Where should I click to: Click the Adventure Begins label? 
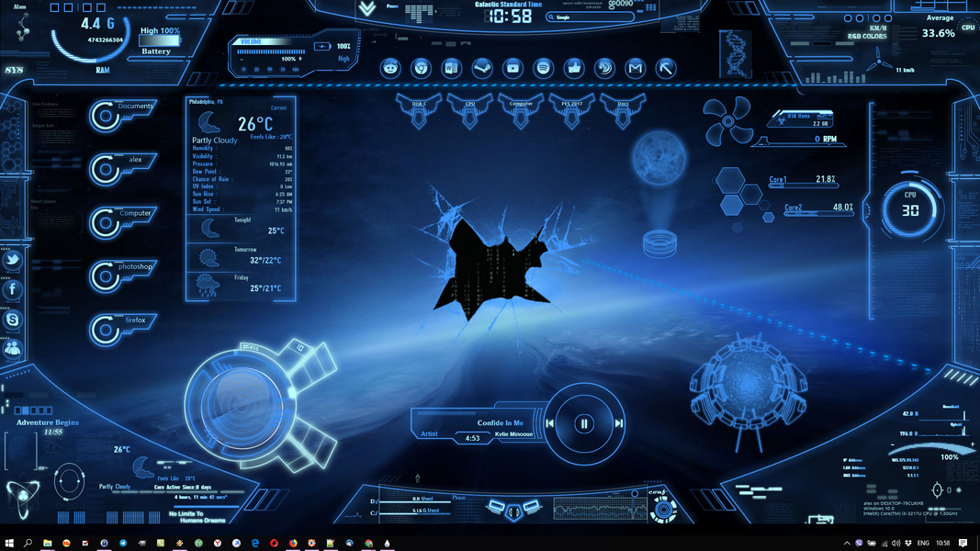(x=48, y=422)
